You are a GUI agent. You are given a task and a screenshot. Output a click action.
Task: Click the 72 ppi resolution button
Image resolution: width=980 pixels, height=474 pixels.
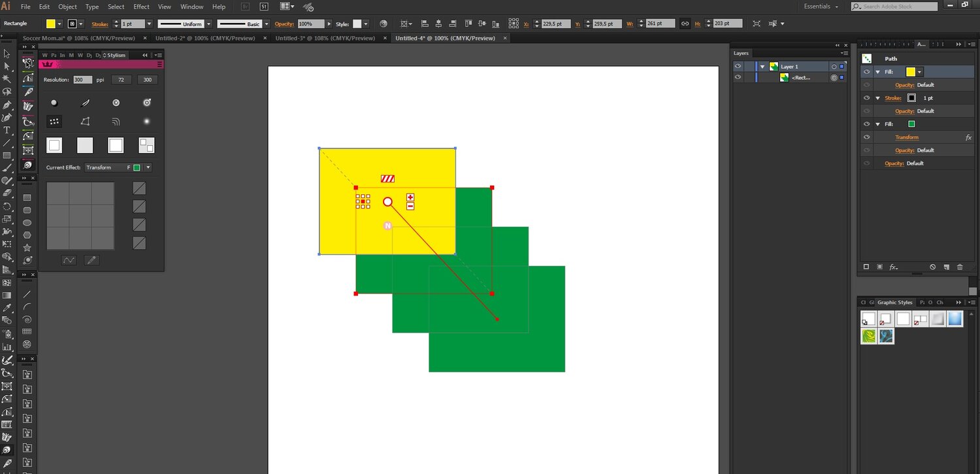pos(121,80)
